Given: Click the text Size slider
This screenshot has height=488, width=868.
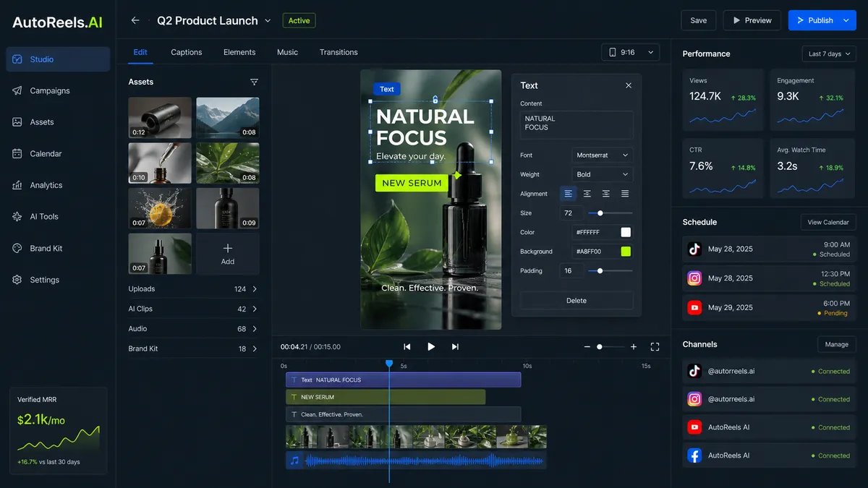Looking at the screenshot, I should (610, 213).
